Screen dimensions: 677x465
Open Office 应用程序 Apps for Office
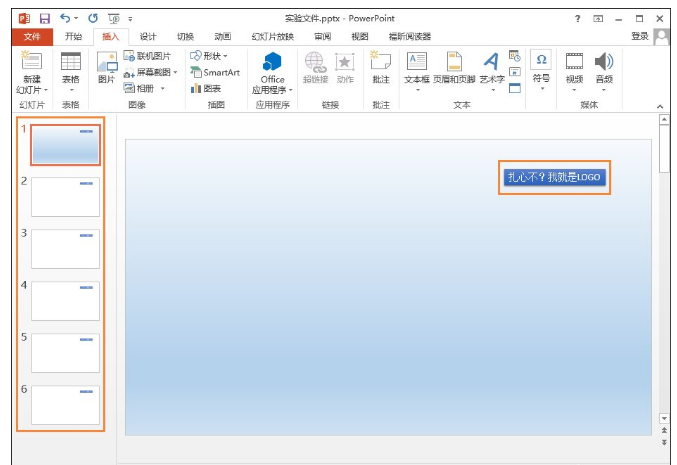(x=272, y=73)
